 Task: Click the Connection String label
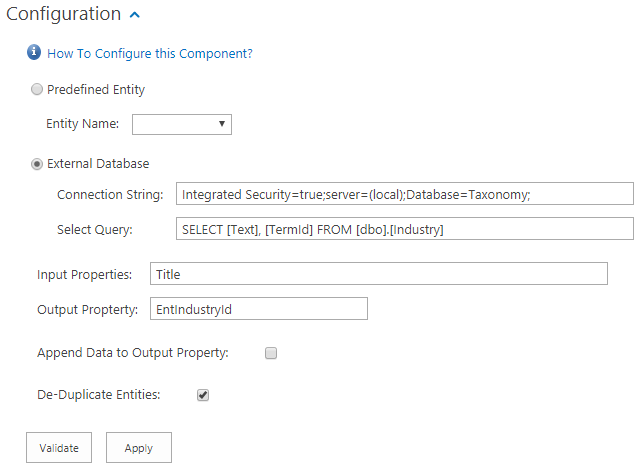click(110, 194)
